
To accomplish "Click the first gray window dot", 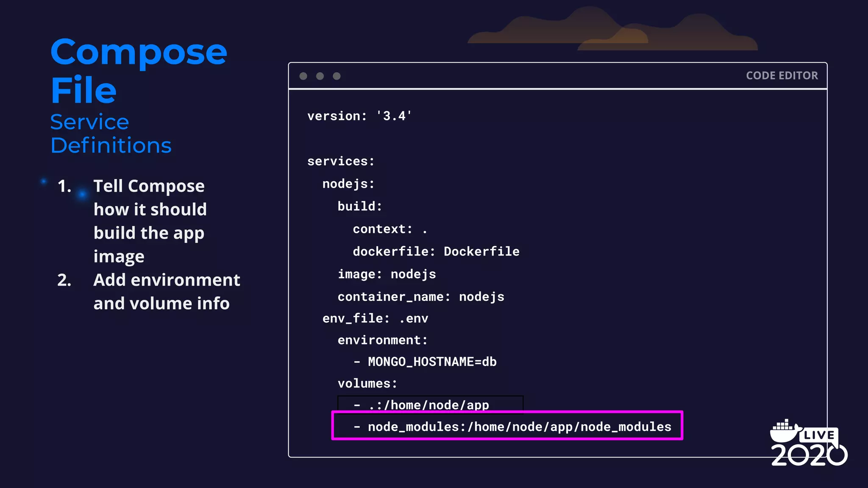I will [x=303, y=76].
